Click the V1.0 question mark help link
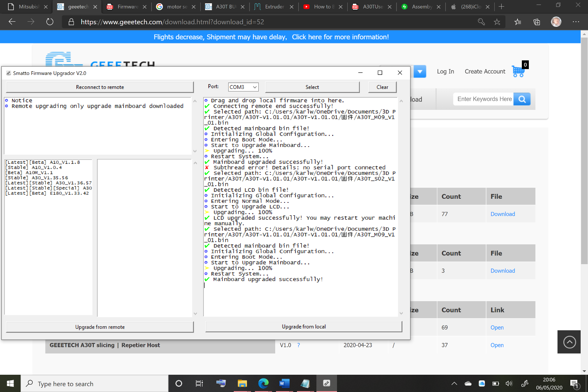The height and width of the screenshot is (392, 588). click(x=298, y=345)
